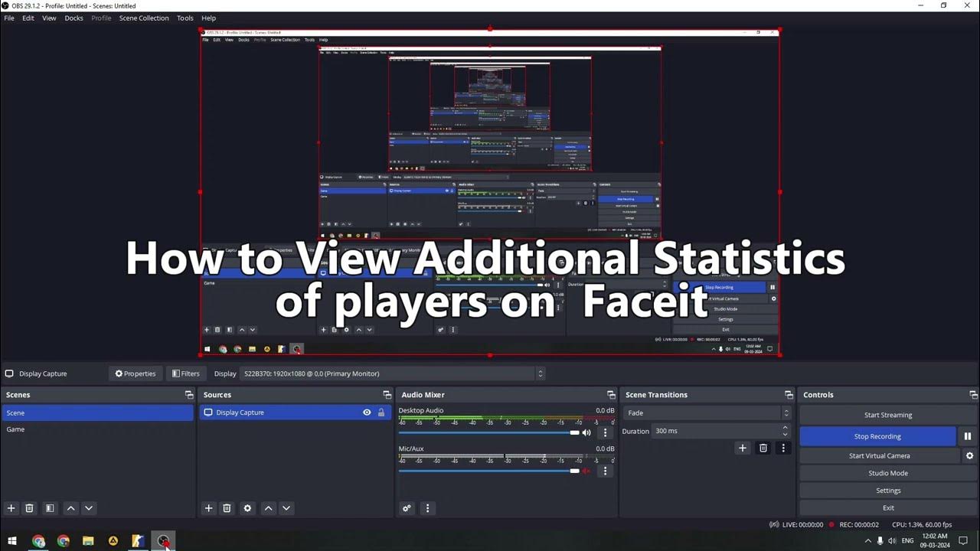This screenshot has height=551, width=980.
Task: Add a new scene with plus icon
Action: 11,508
